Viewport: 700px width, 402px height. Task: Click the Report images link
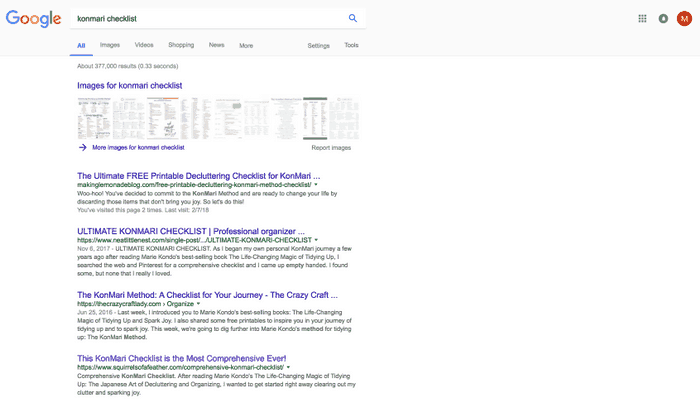pos(331,148)
